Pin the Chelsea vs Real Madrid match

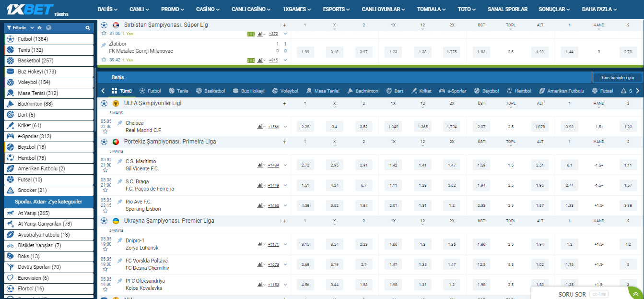120,123
